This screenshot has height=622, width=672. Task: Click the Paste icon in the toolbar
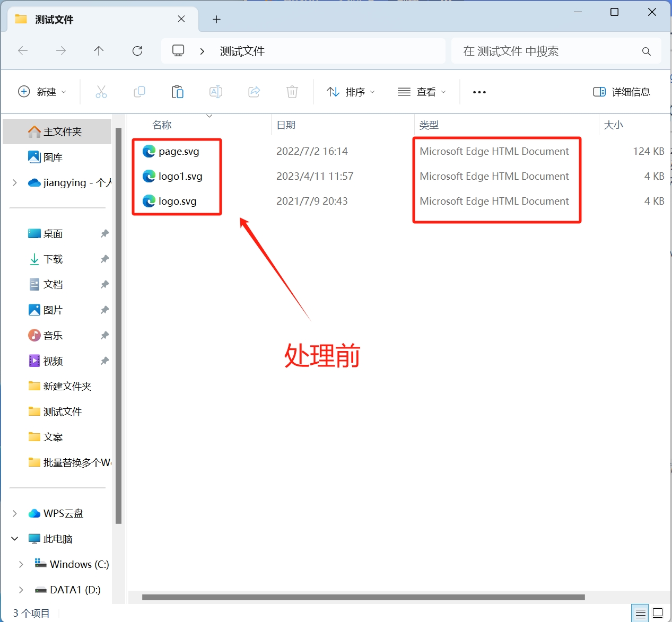178,91
